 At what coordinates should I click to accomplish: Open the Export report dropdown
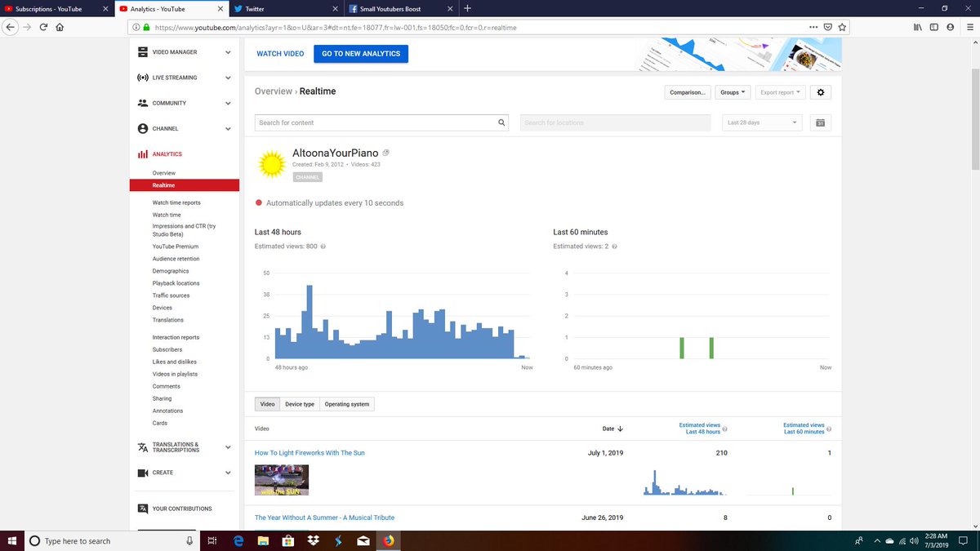pyautogui.click(x=780, y=92)
